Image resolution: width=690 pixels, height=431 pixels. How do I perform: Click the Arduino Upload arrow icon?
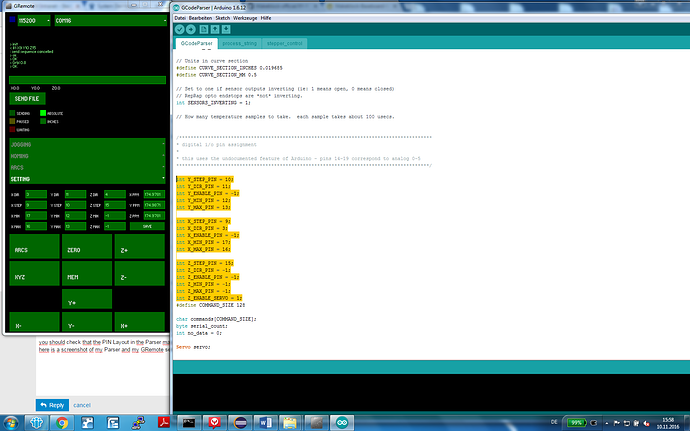[x=191, y=29]
